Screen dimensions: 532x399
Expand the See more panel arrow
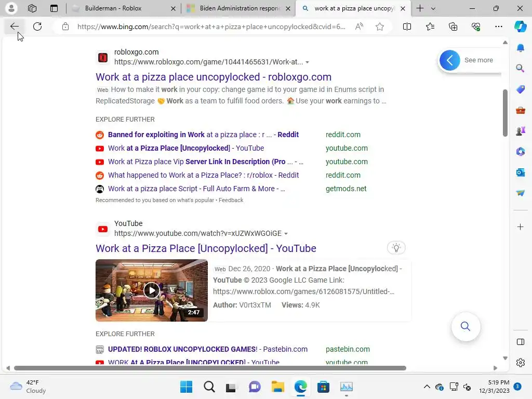tap(449, 60)
